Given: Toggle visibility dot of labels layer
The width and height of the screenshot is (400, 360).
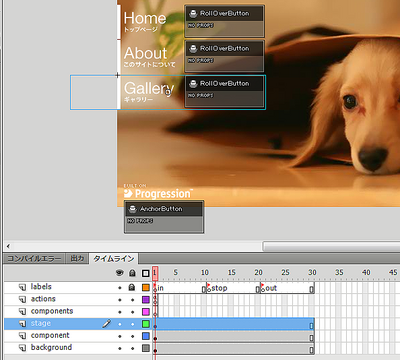Looking at the screenshot, I should [x=120, y=287].
